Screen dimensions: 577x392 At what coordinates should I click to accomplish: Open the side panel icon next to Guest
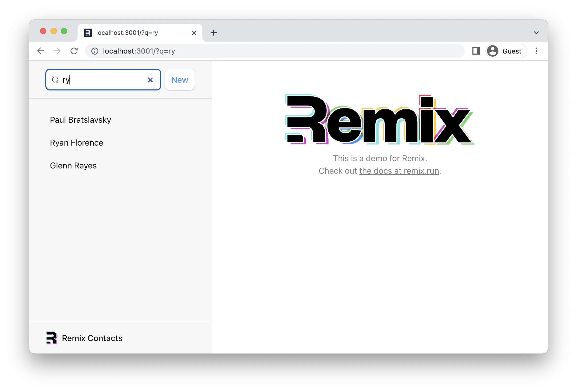(476, 51)
